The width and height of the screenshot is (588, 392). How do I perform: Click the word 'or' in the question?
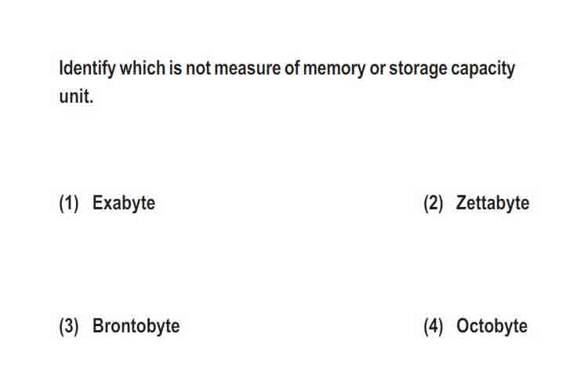pos(377,70)
